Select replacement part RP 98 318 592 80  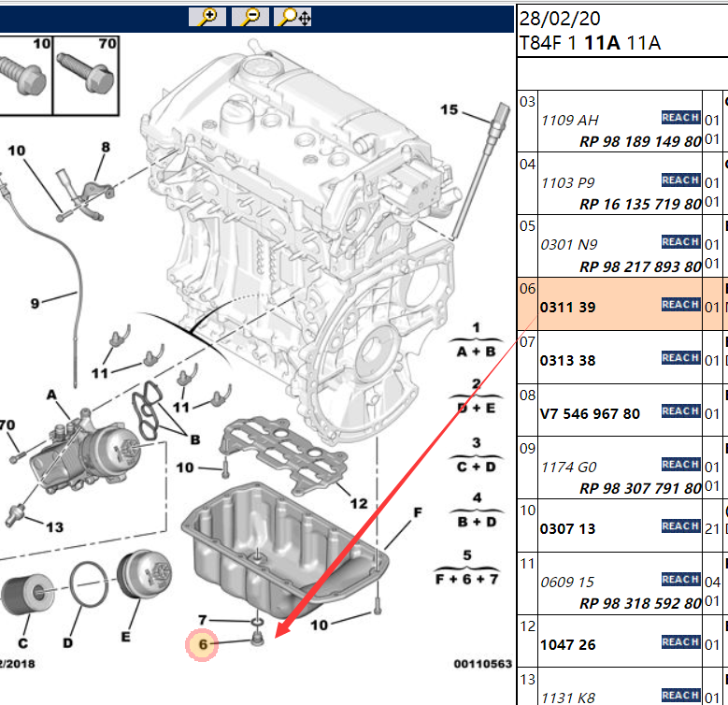click(x=640, y=603)
